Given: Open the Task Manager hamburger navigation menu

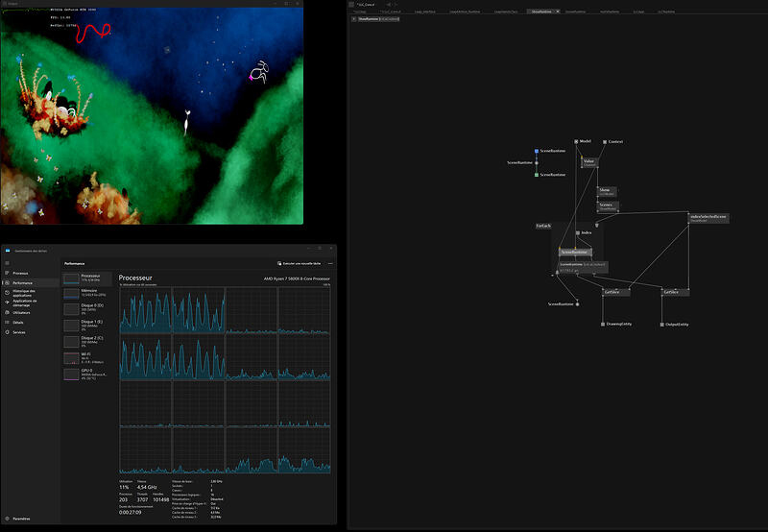Looking at the screenshot, I should [x=8, y=263].
